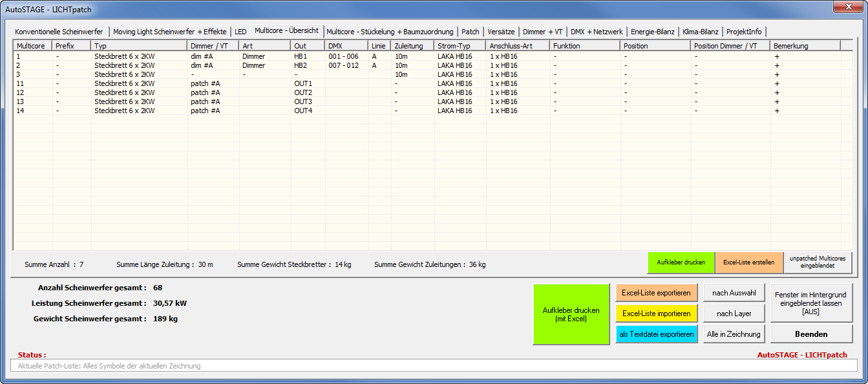Toggle unpatched Multicores eingeblendet
This screenshot has width=868, height=384.
click(817, 262)
